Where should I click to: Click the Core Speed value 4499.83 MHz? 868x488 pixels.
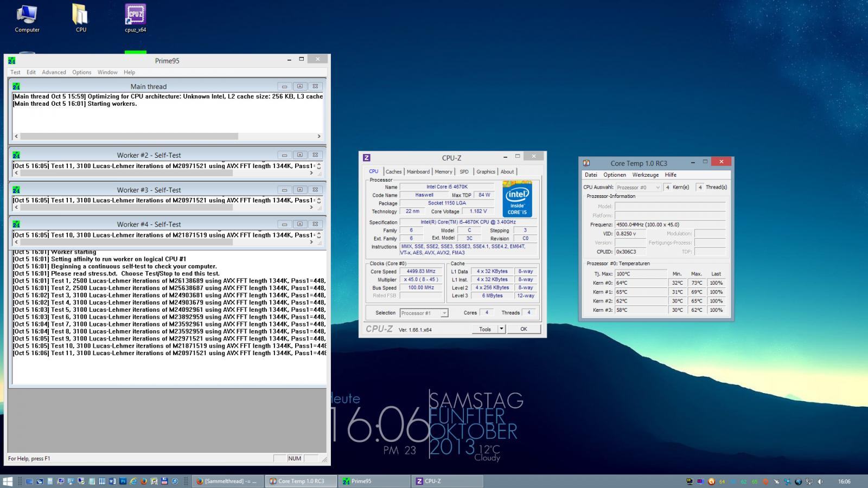(x=422, y=272)
